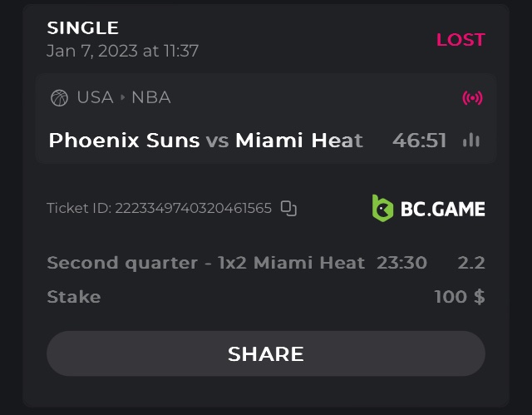Viewport: 532px width, 415px height.
Task: Open match statistics bar chart icon
Action: click(x=471, y=141)
